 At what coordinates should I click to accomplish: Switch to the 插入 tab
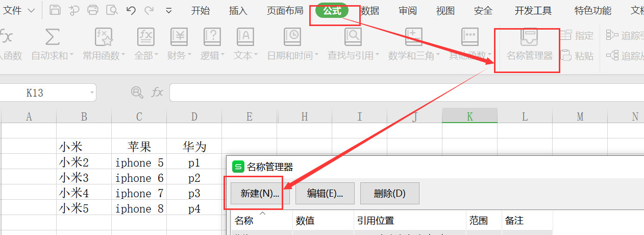pyautogui.click(x=238, y=11)
